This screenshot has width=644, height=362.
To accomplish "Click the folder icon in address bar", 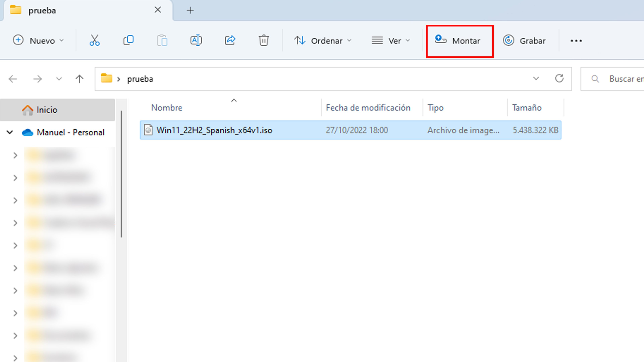I will [106, 78].
